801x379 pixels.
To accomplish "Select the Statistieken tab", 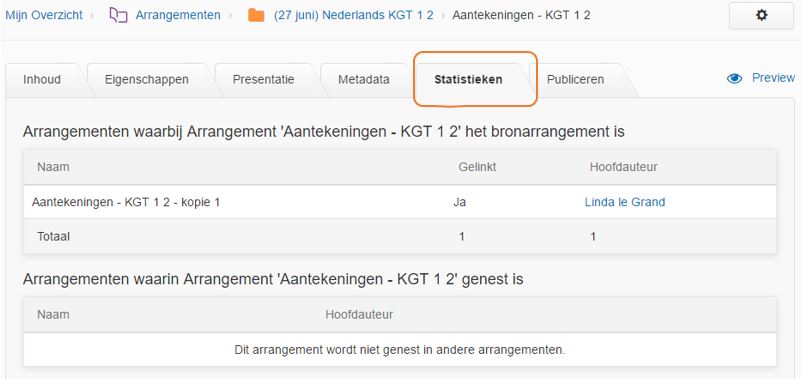I will 468,80.
